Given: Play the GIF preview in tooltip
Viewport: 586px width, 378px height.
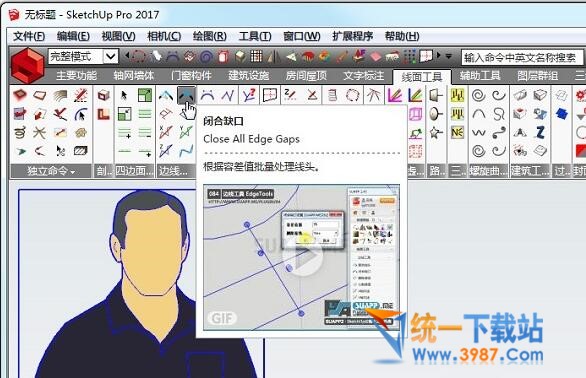Looking at the screenshot, I should coord(303,257).
